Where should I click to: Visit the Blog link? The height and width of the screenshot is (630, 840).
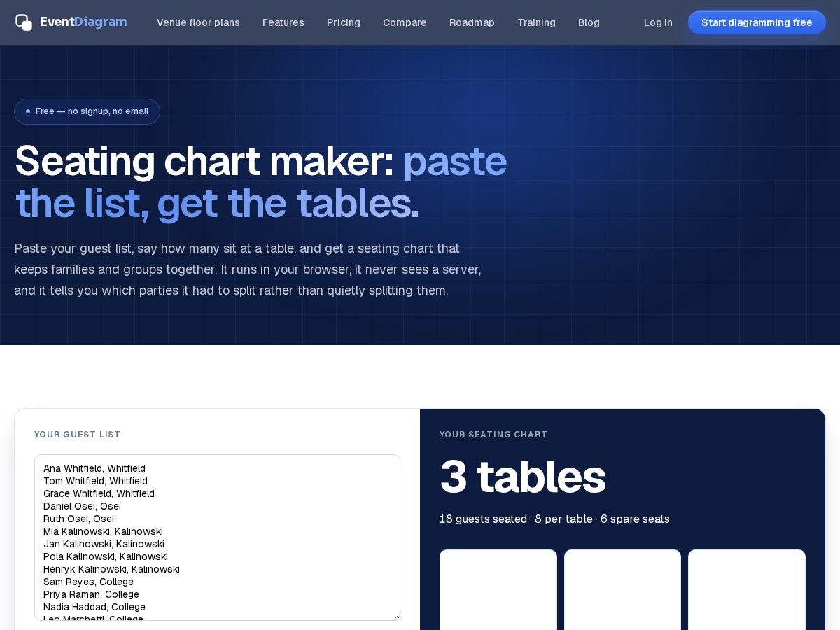[589, 22]
